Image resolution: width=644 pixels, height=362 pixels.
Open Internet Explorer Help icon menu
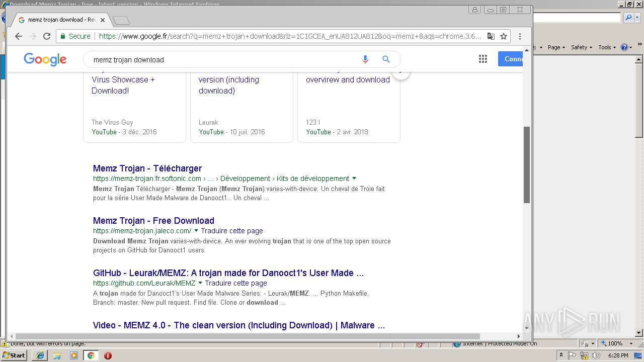click(x=626, y=47)
